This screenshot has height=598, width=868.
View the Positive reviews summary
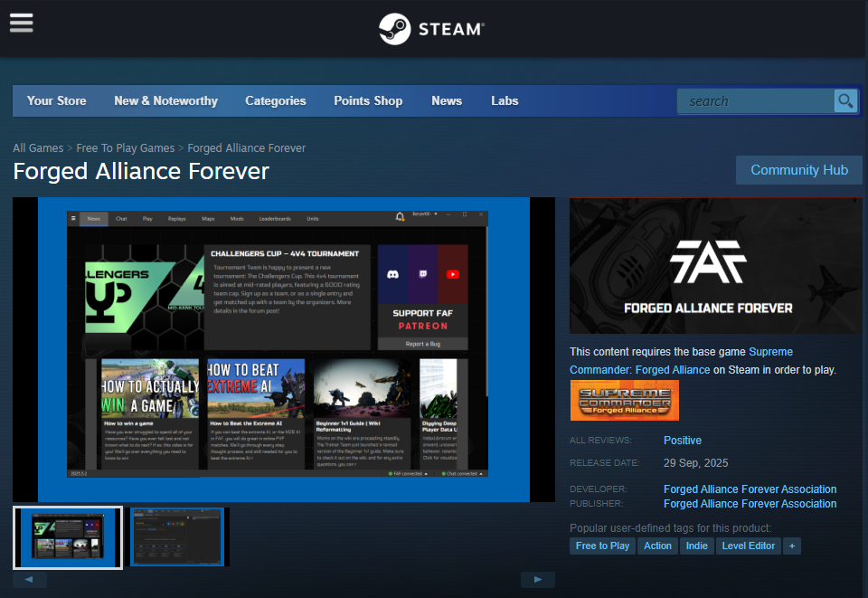(682, 441)
